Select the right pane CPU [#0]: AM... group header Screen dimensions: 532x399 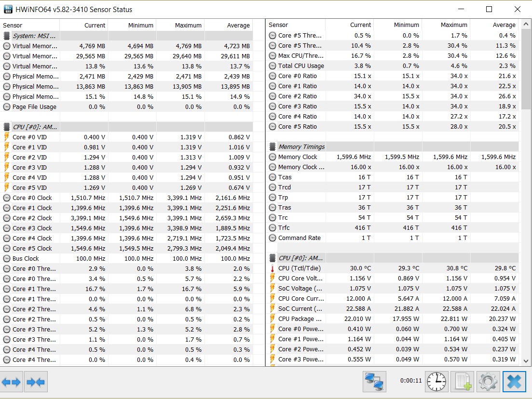tap(392, 258)
